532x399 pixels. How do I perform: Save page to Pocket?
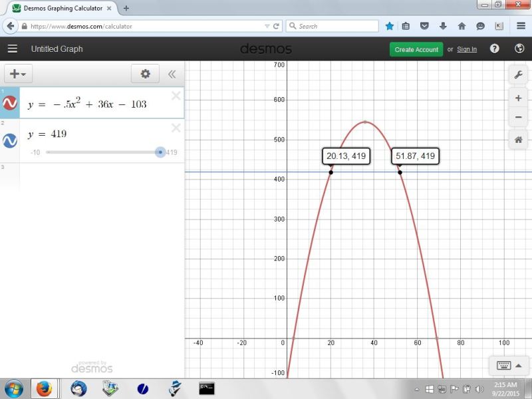point(424,26)
